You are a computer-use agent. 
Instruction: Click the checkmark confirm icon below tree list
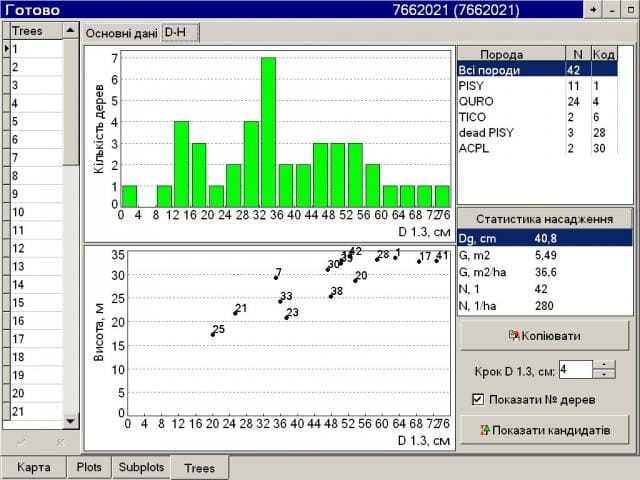tap(21, 442)
